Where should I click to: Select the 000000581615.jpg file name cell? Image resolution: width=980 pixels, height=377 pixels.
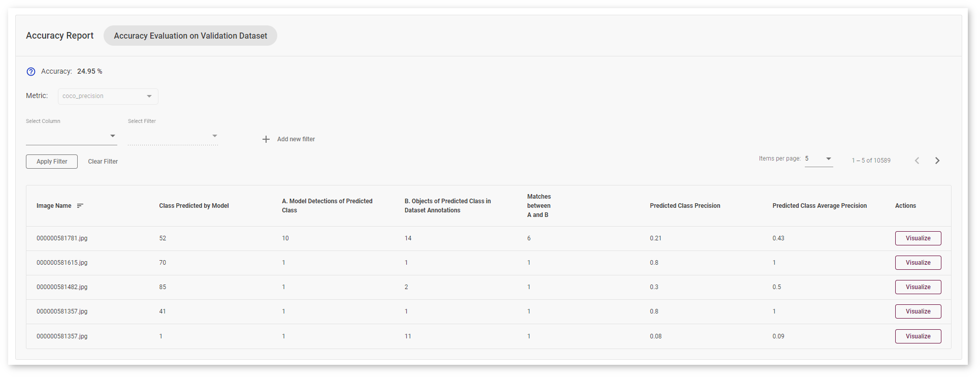pyautogui.click(x=62, y=263)
